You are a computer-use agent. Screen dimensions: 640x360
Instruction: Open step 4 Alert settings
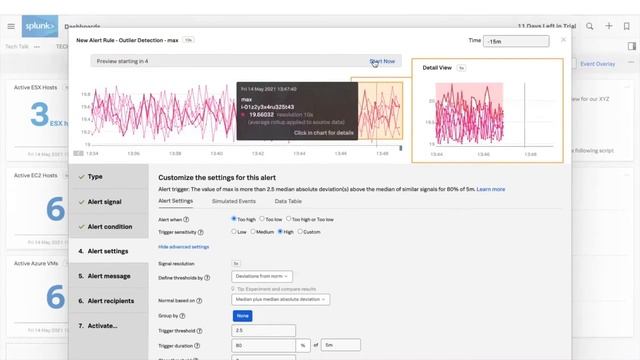coord(109,251)
